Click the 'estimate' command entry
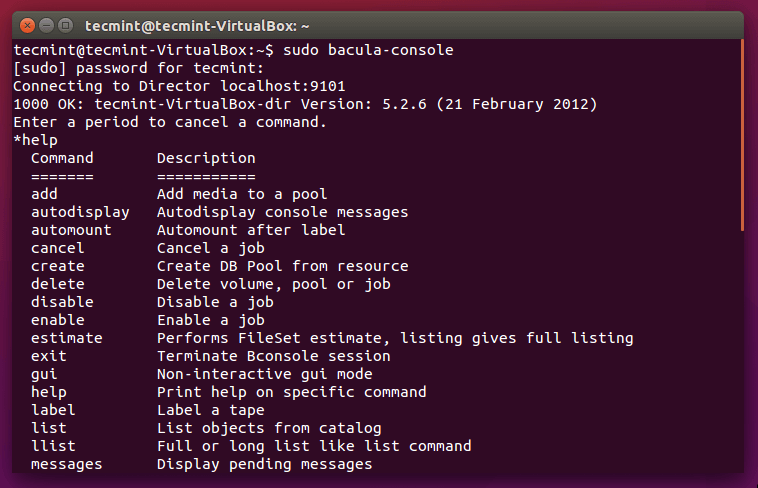The image size is (758, 488). coord(67,338)
